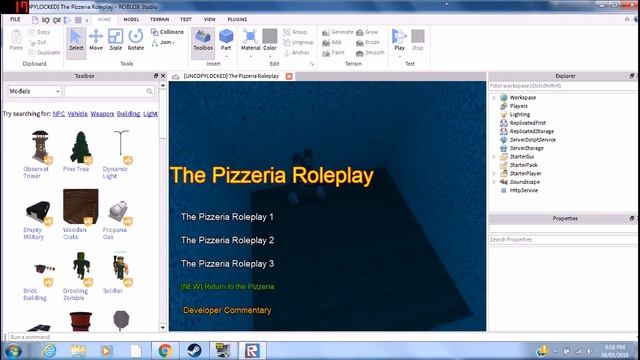Insert a new Part
The height and width of the screenshot is (360, 640).
(x=226, y=40)
